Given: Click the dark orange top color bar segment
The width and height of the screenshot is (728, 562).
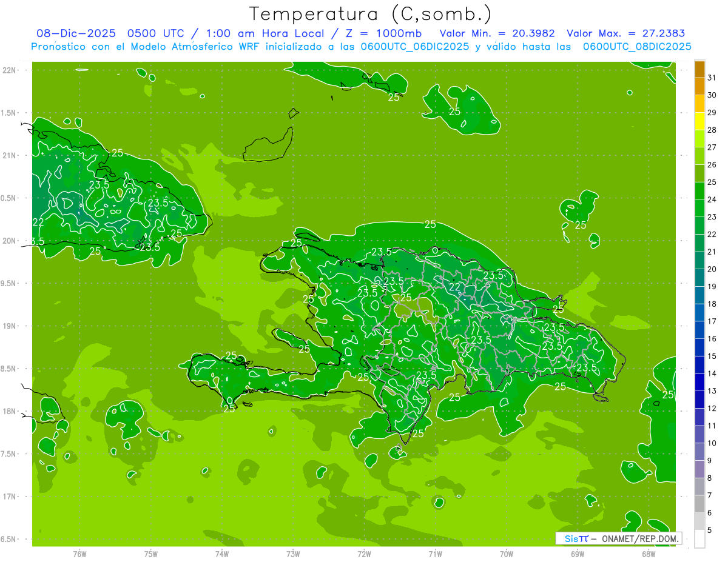Looking at the screenshot, I should [699, 69].
